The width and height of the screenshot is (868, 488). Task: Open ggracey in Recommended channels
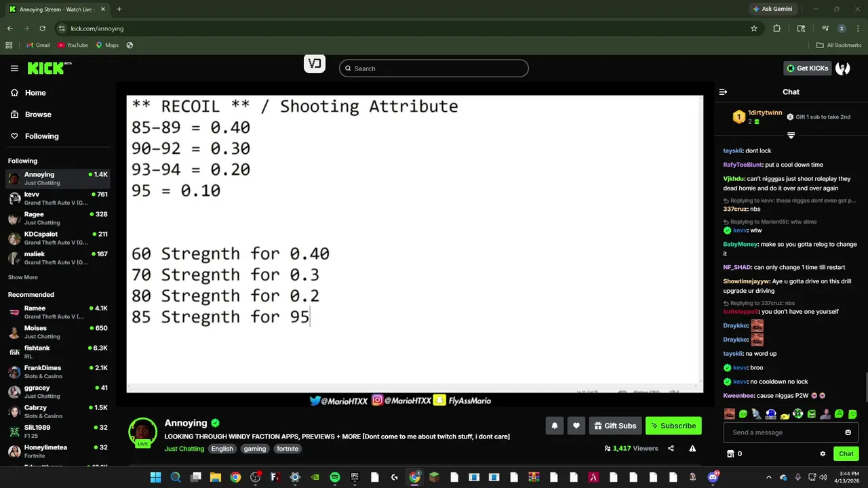click(58, 392)
